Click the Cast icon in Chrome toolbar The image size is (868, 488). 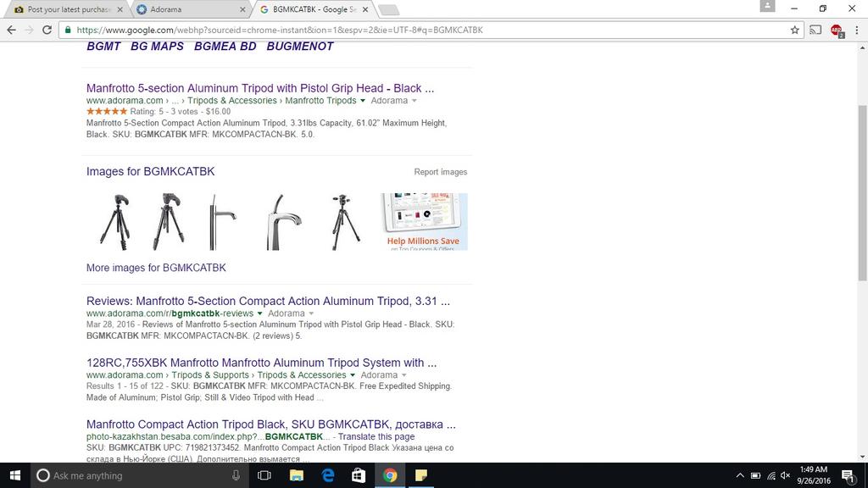point(815,30)
